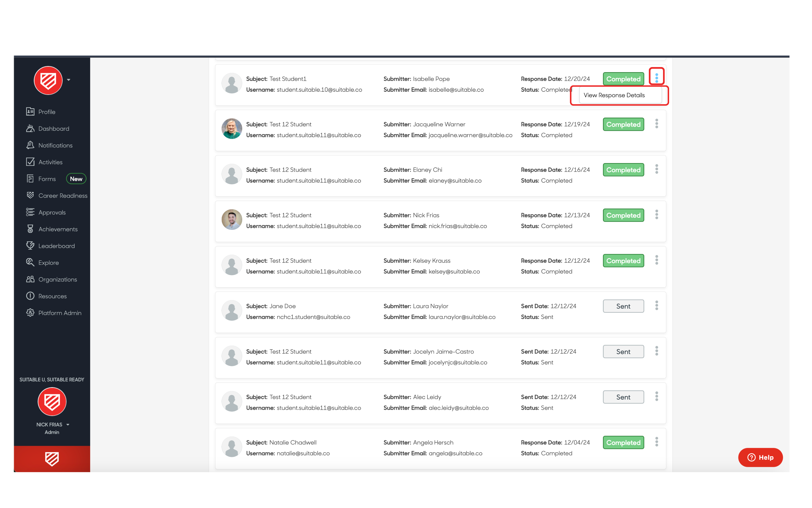Open three-dot menu for Jacqueline Warner response
The image size is (812, 508).
coord(657,123)
